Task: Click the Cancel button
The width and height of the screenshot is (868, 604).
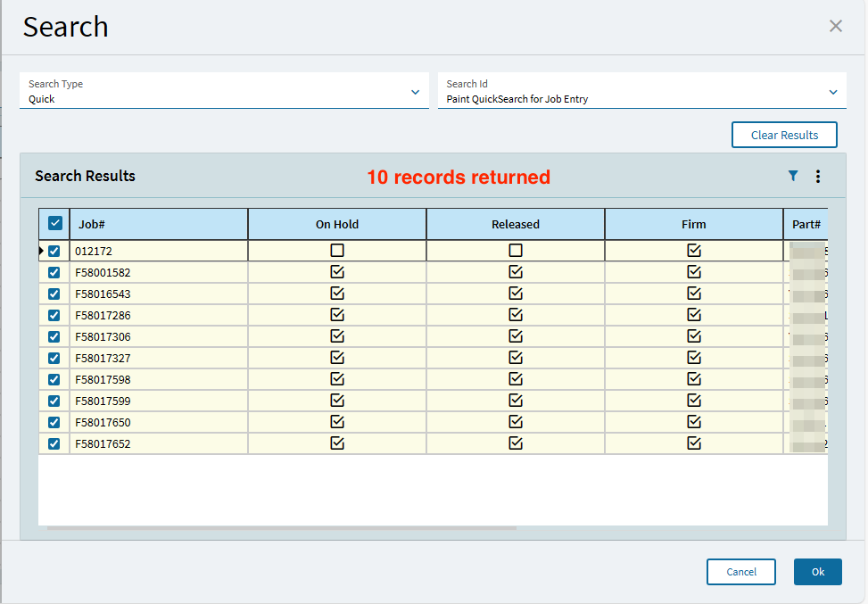Action: (x=740, y=572)
